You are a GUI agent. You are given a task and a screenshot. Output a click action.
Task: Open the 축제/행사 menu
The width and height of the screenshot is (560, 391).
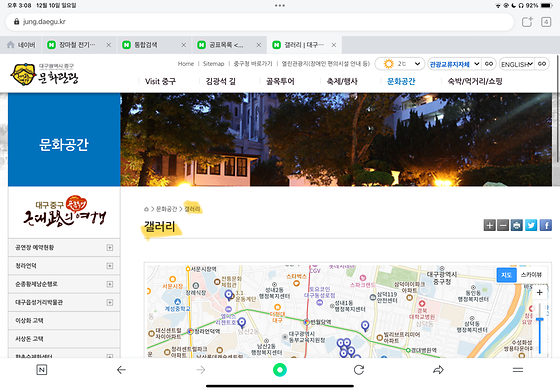[342, 81]
